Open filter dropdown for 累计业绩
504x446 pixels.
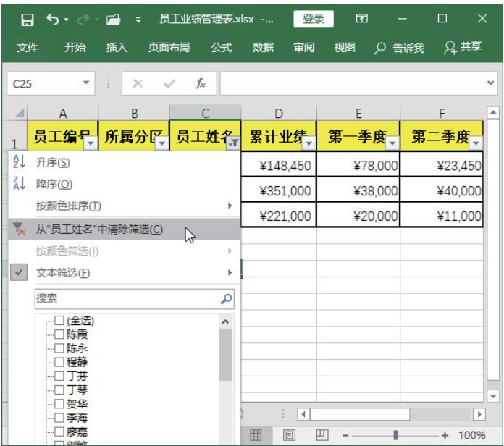click(x=309, y=143)
